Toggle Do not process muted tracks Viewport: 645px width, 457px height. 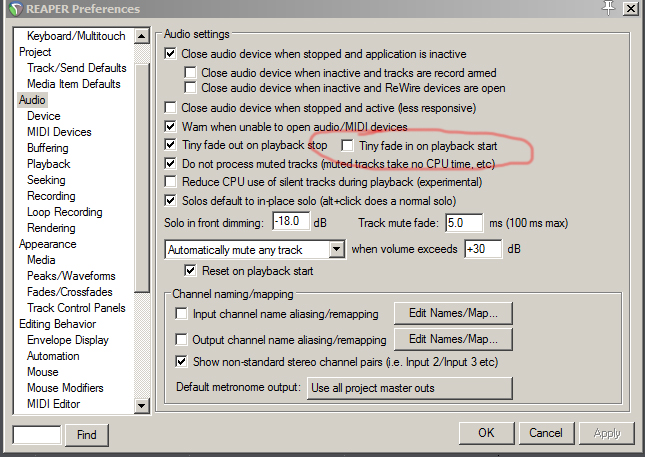(170, 163)
